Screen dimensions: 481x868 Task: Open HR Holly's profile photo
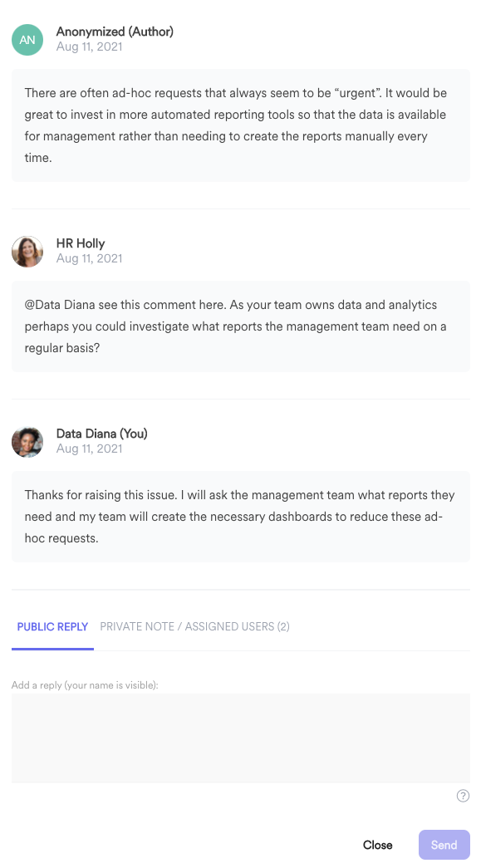(x=27, y=252)
